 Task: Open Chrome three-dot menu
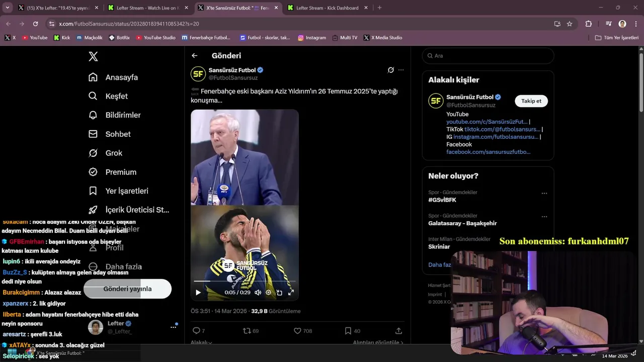tap(636, 24)
